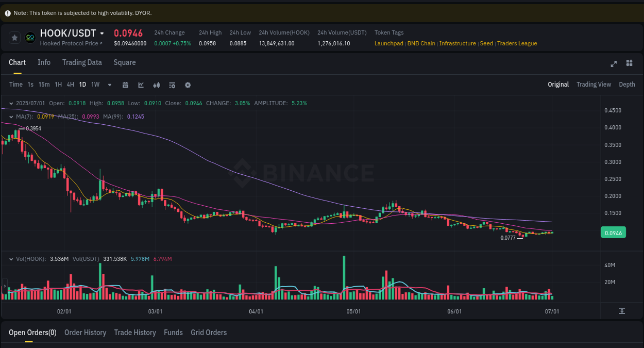Open the chart settings gear icon

188,85
